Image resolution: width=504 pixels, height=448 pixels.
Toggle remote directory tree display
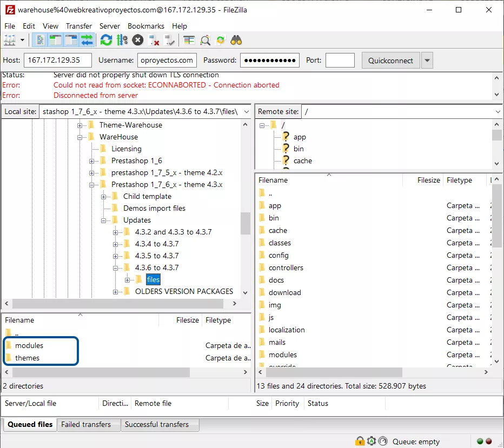[x=71, y=40]
